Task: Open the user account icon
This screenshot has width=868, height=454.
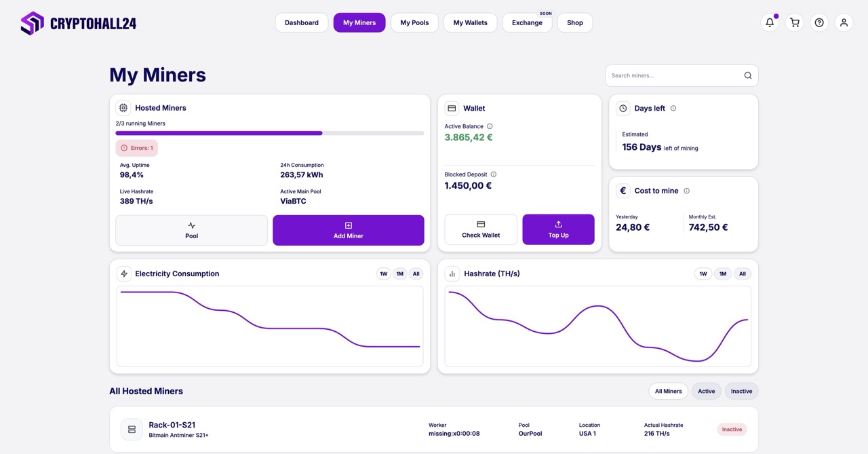Action: (x=844, y=22)
